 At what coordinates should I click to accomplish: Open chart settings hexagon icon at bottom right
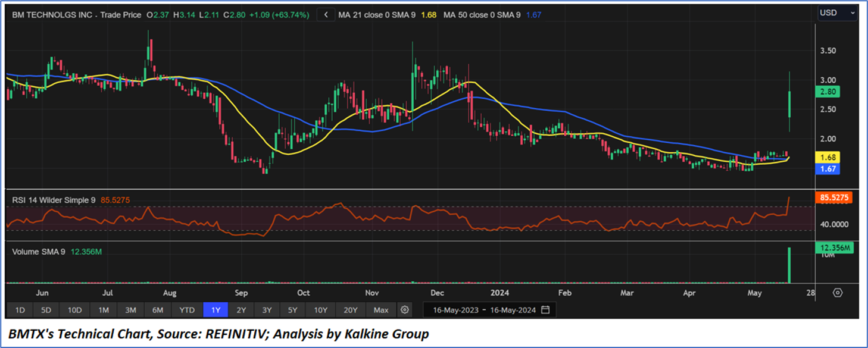(x=838, y=293)
